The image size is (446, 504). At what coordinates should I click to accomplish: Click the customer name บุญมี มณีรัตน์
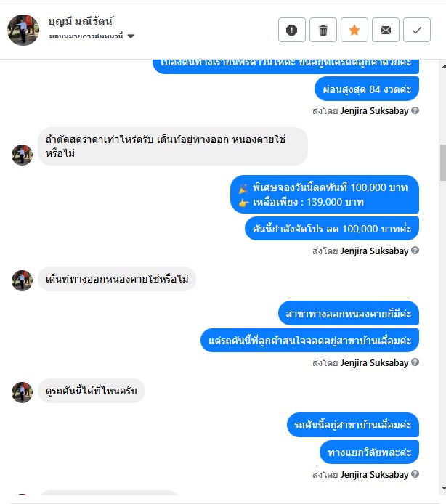click(x=81, y=21)
